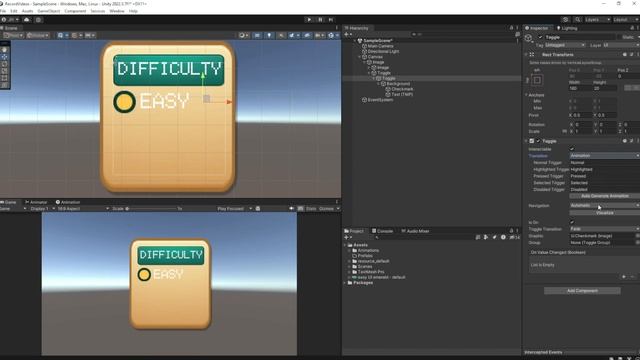The width and height of the screenshot is (640, 360).
Task: Select the Rotate tool in the Scene toolbar
Action: 4,64
